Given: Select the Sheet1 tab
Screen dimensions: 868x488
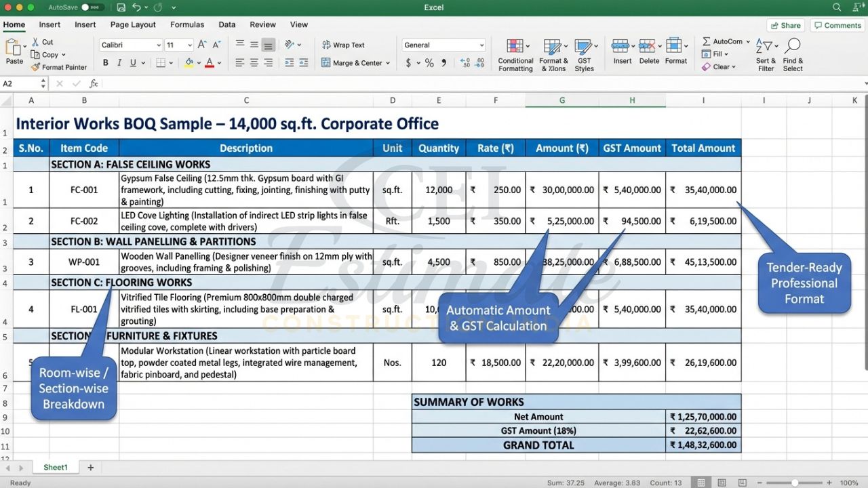Looking at the screenshot, I should point(55,467).
